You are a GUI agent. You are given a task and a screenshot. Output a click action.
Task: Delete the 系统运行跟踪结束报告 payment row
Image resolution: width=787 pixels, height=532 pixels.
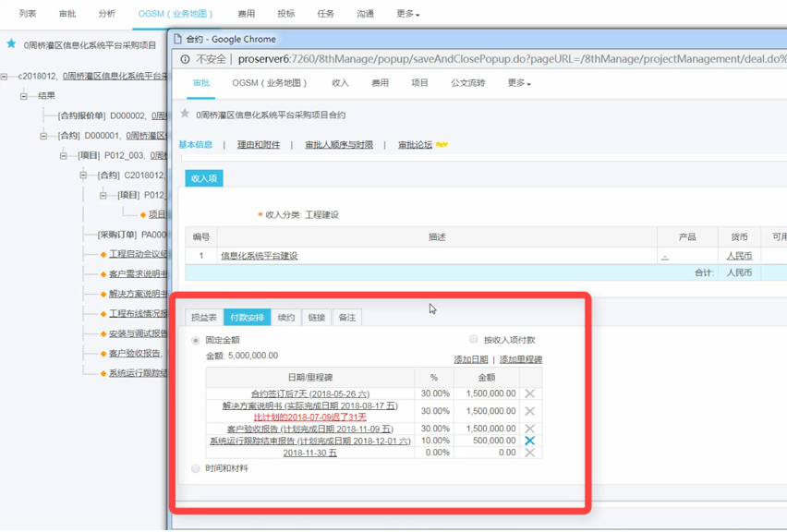point(529,441)
